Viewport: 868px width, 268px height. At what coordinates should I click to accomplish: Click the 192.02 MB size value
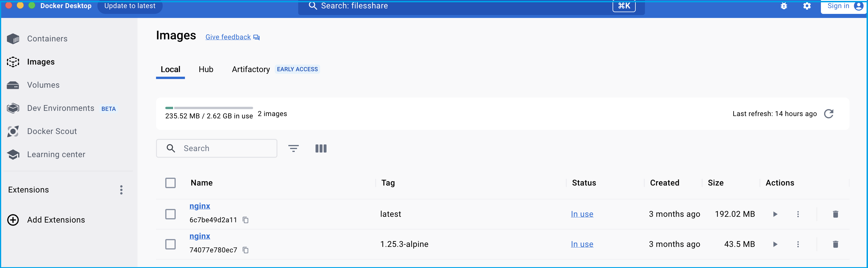click(735, 214)
